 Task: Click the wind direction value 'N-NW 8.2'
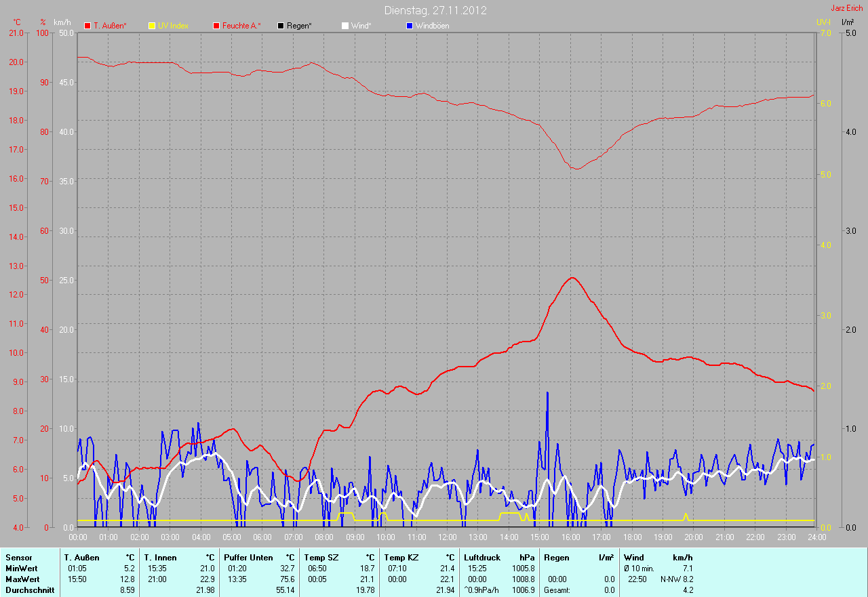coord(677,579)
